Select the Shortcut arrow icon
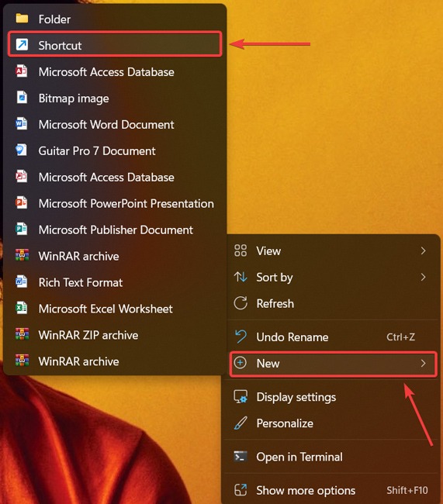The height and width of the screenshot is (504, 443). pyautogui.click(x=22, y=45)
